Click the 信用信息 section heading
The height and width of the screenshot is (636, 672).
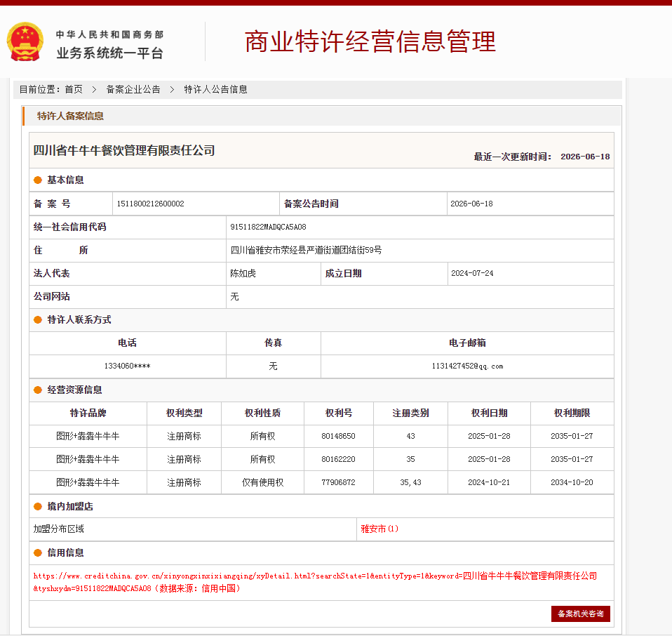click(65, 552)
